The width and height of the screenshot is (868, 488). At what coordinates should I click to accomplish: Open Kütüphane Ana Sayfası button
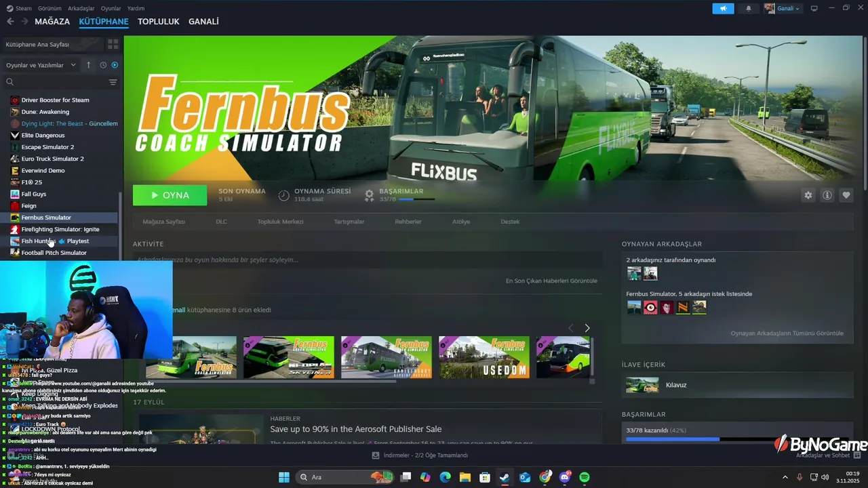click(53, 44)
